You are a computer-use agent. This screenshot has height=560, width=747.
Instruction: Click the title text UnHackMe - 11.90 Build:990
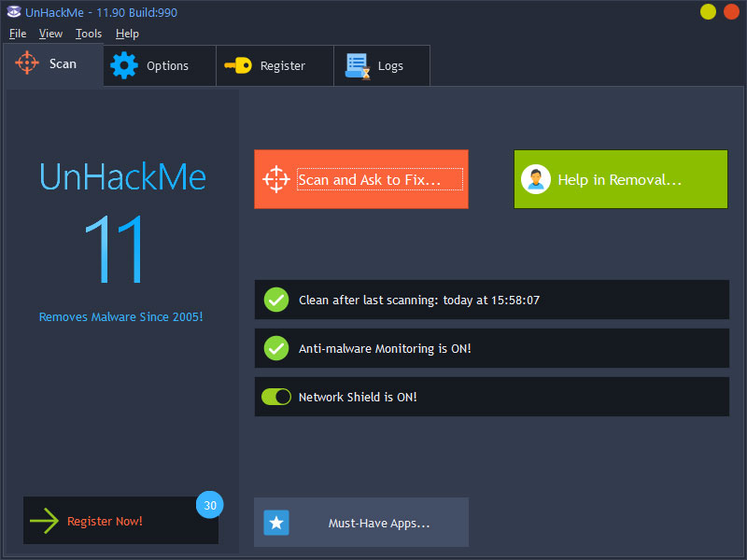click(x=101, y=12)
